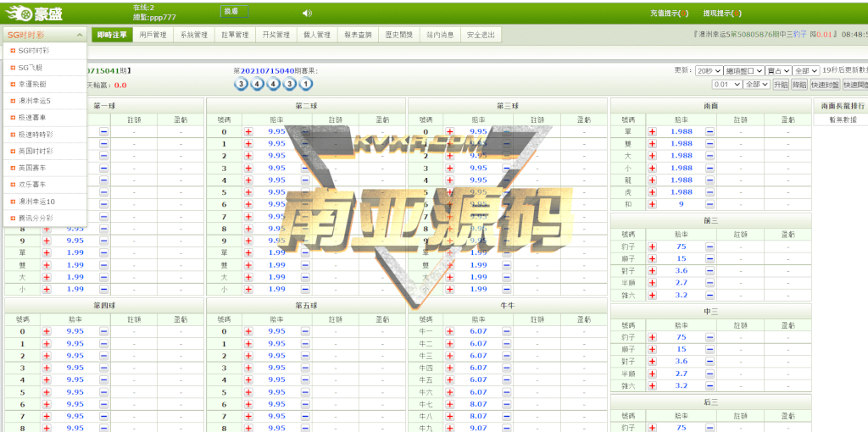Raise odds for number 9 in 第一球
The image size is (868, 432).
click(x=47, y=241)
